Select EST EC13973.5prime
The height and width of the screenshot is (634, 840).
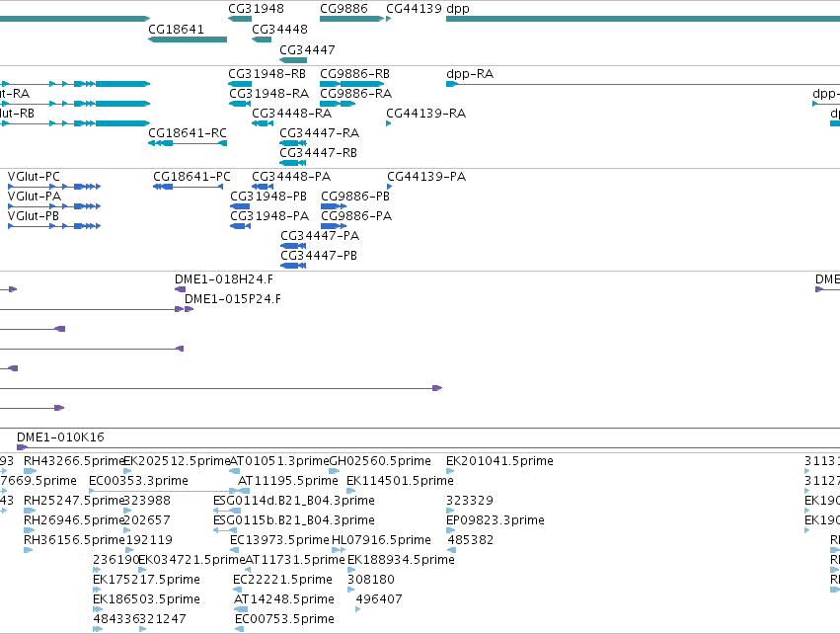(x=279, y=541)
